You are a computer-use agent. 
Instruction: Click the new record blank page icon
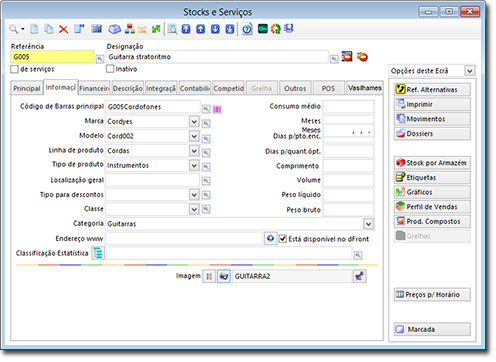(34, 29)
